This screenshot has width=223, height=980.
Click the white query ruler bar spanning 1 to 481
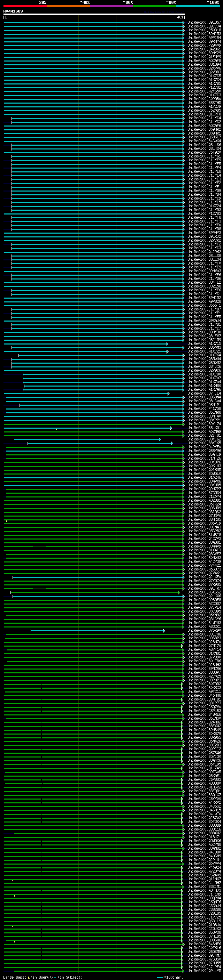tap(94, 14)
